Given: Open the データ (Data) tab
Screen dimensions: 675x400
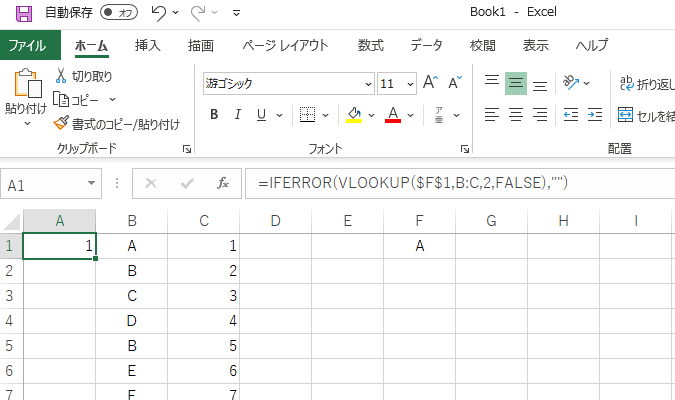Looking at the screenshot, I should 426,45.
